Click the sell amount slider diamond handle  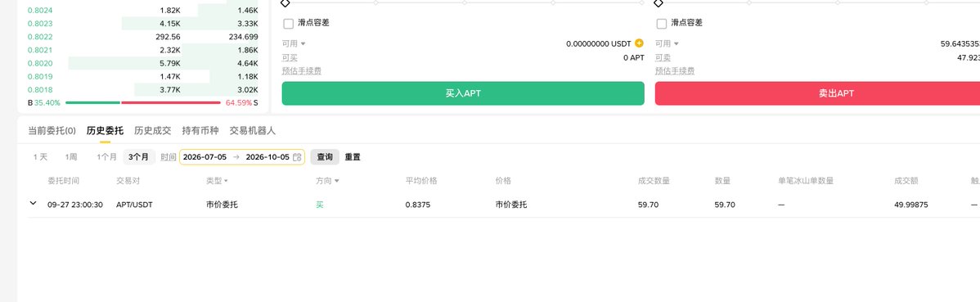[x=659, y=3]
